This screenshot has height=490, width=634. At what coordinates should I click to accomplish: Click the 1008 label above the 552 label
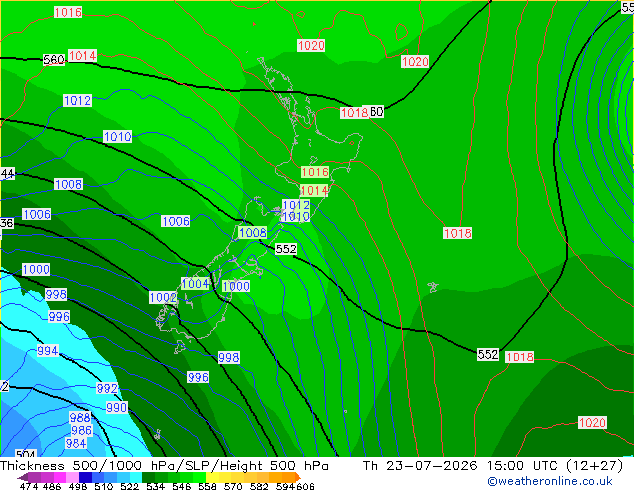(x=253, y=232)
